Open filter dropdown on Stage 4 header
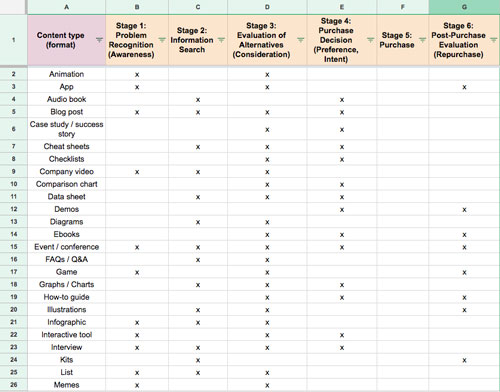The image size is (500, 392). (x=370, y=40)
